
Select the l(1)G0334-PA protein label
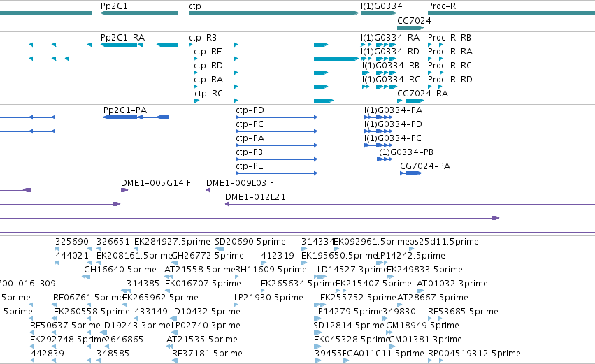(x=393, y=110)
